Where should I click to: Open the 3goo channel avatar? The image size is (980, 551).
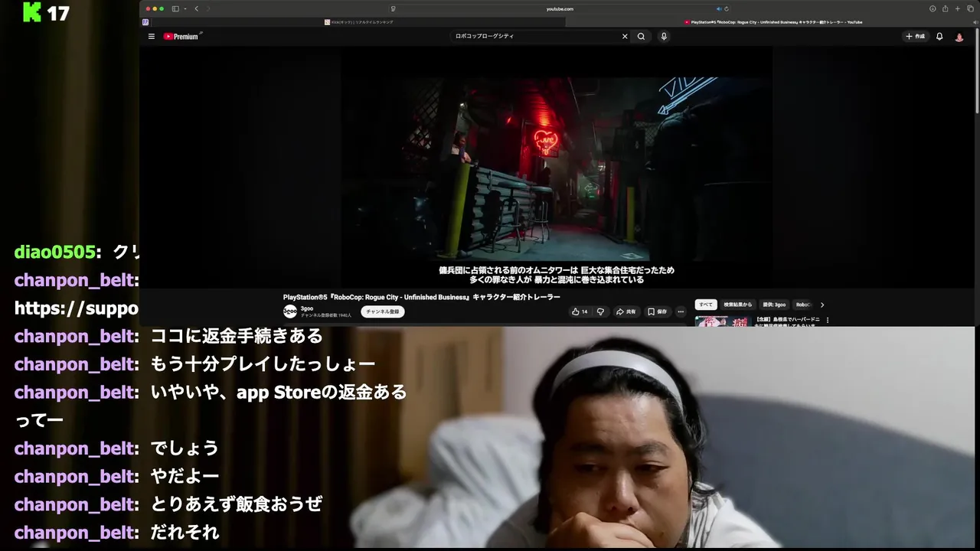pos(290,311)
